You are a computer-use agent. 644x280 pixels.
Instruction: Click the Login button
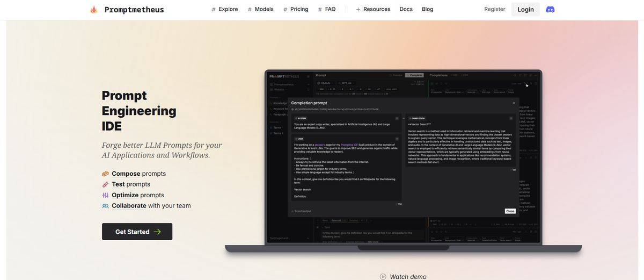pos(525,10)
